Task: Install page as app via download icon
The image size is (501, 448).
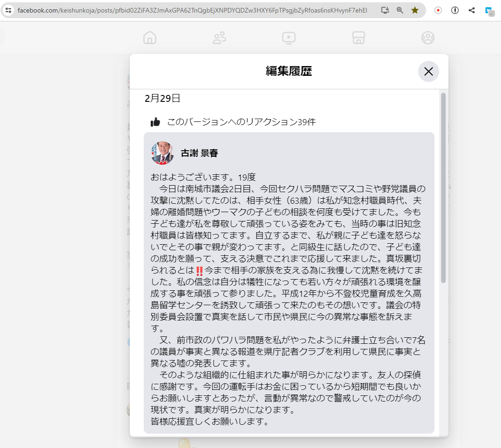Action: (x=385, y=10)
